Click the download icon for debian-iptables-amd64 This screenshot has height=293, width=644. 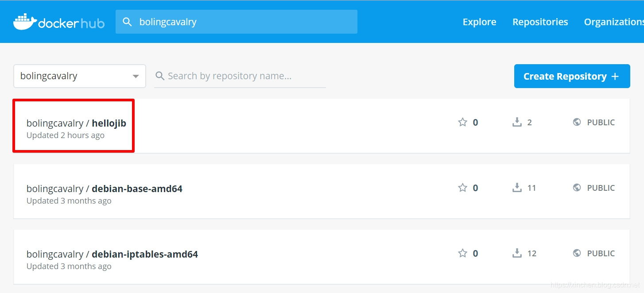[517, 253]
